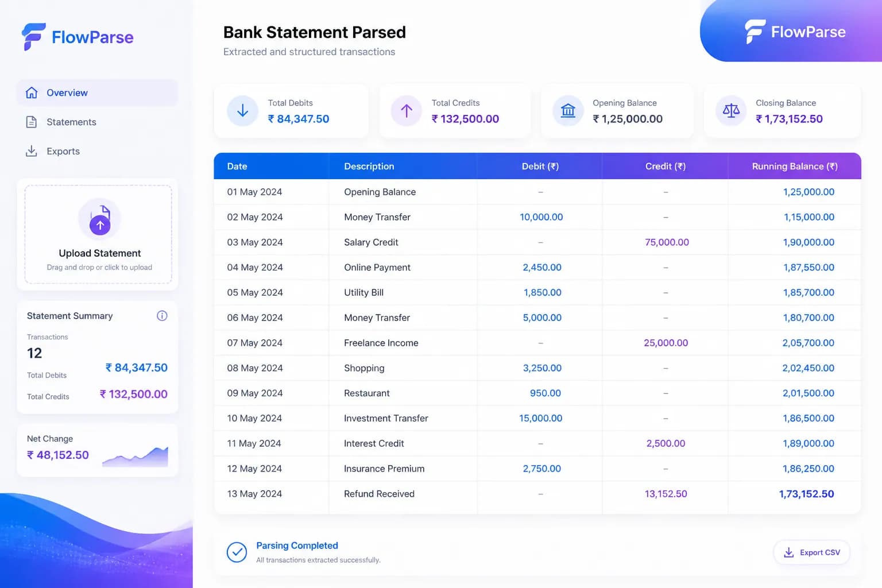Click the Overview home icon
Screen dimensions: 882x588
32,92
